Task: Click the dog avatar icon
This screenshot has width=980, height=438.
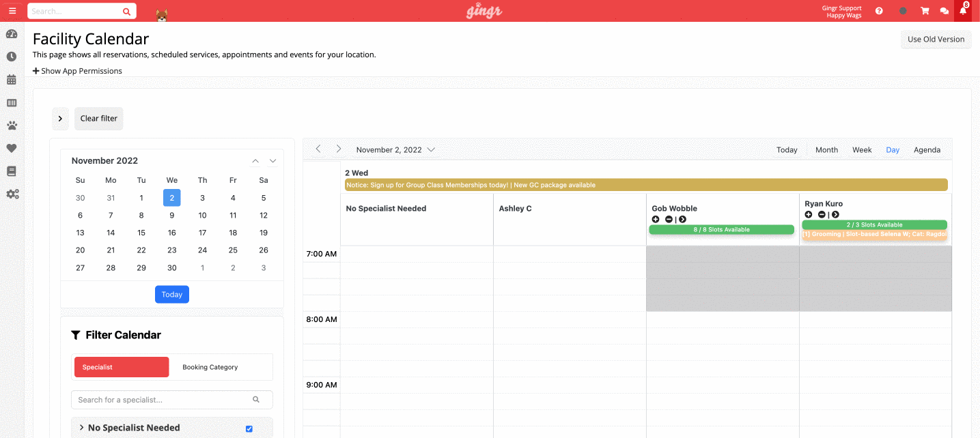Action: click(x=162, y=15)
